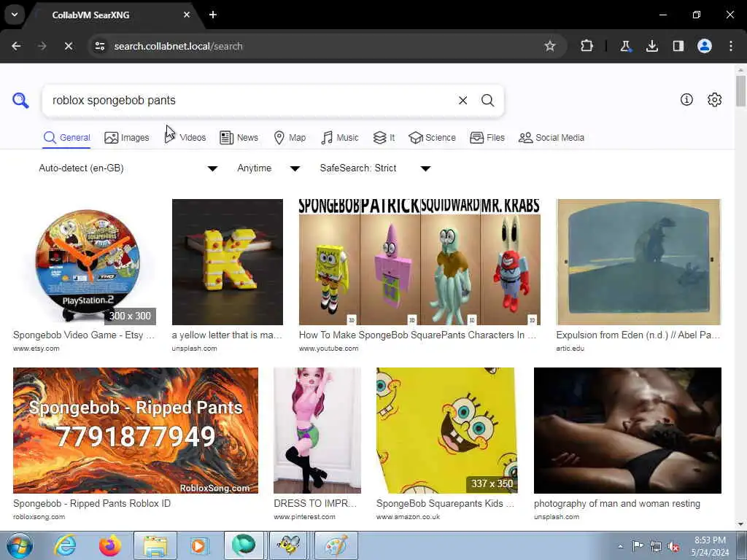Viewport: 747px width, 560px height.
Task: Close the CollabVM SearXNG tab
Action: pos(187,15)
